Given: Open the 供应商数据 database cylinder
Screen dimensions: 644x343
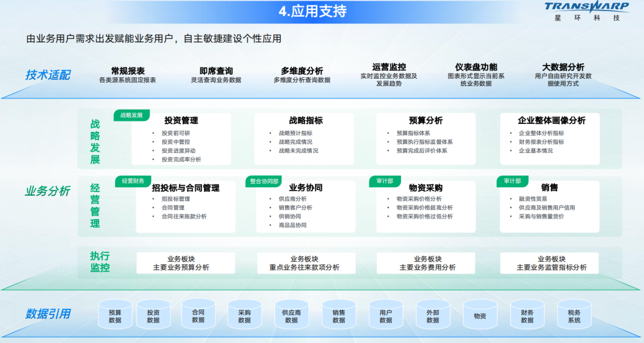Looking at the screenshot, I should coord(291,315).
